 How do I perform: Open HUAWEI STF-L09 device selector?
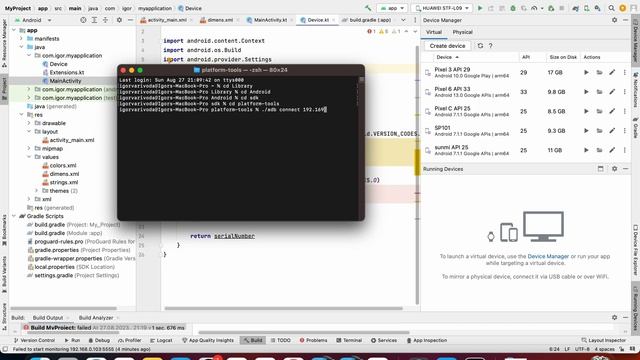[x=442, y=8]
